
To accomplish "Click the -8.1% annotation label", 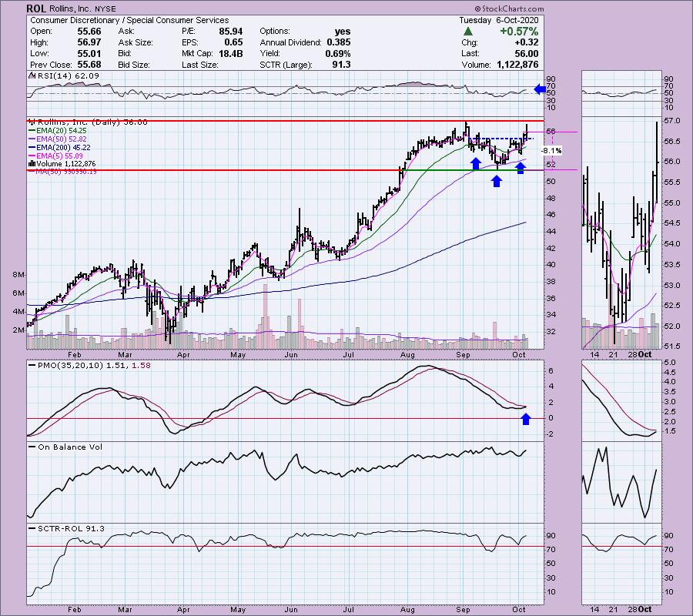I will point(551,151).
